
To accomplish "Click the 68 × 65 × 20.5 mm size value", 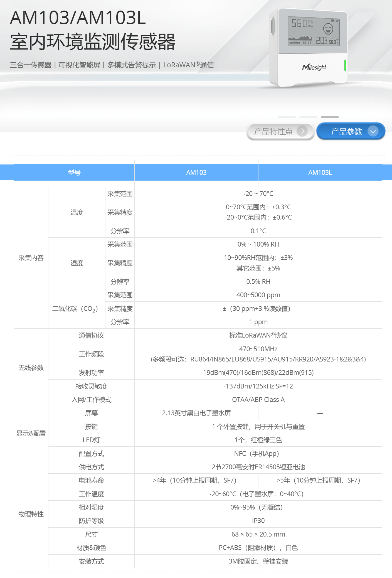I will (x=258, y=534).
